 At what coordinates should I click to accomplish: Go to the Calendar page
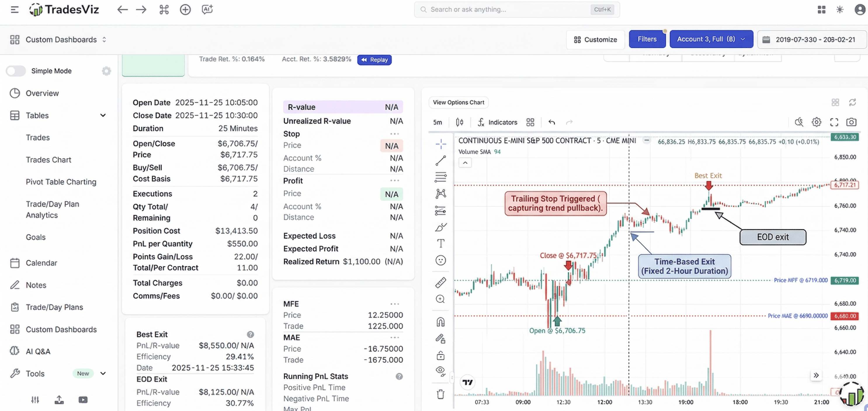coord(41,263)
